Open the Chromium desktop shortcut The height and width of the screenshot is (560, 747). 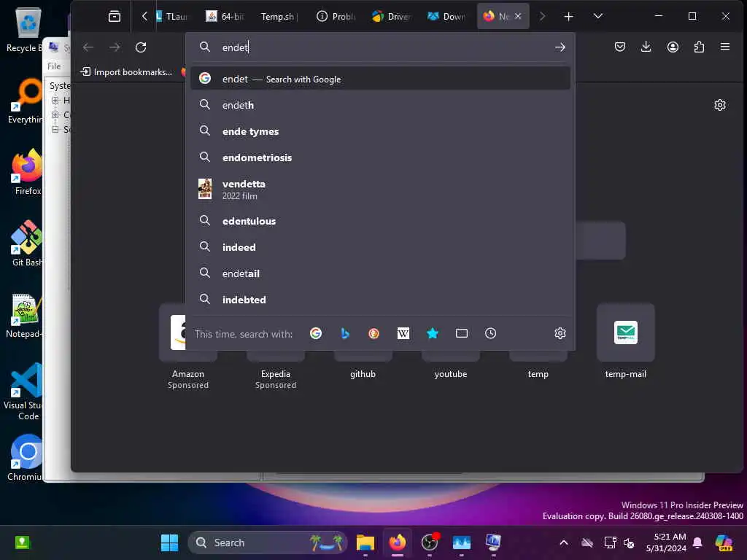pyautogui.click(x=25, y=458)
